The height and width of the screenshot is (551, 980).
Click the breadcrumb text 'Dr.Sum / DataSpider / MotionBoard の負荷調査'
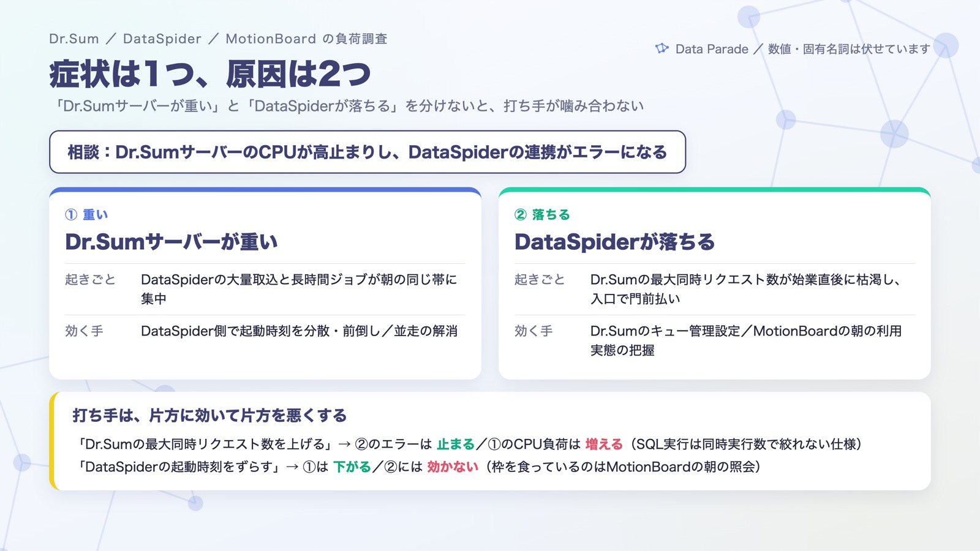(x=218, y=39)
